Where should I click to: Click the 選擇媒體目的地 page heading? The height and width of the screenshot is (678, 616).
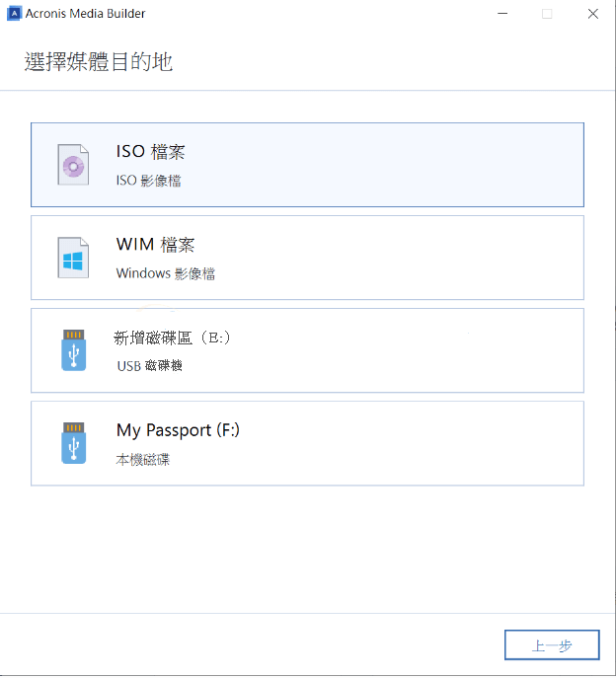(99, 63)
